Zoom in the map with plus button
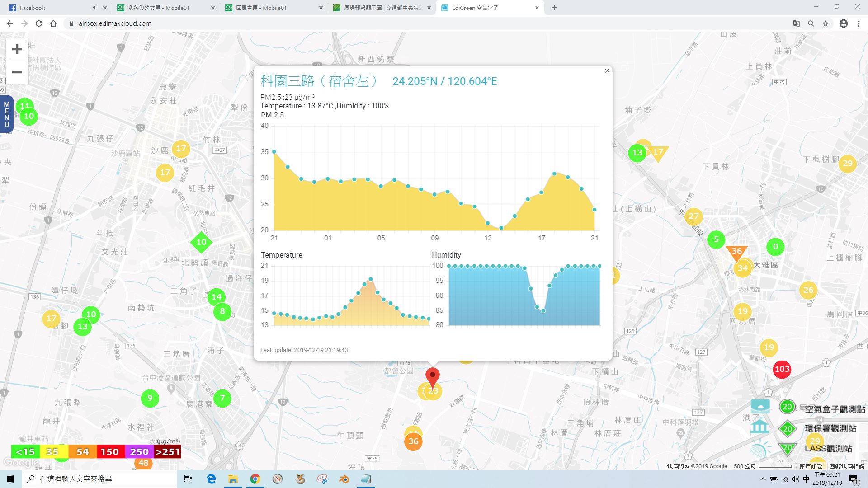Image resolution: width=868 pixels, height=488 pixels. click(x=17, y=49)
